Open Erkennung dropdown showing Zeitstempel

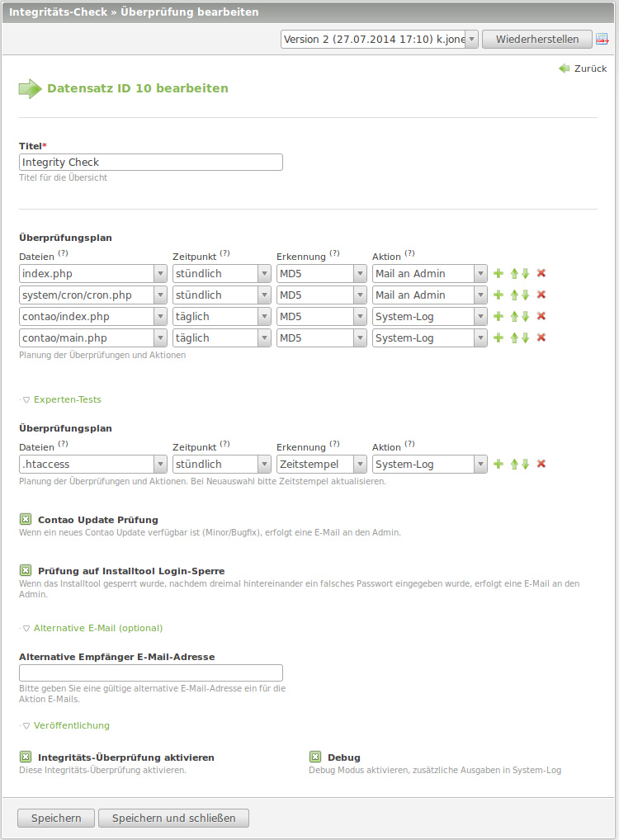point(321,464)
